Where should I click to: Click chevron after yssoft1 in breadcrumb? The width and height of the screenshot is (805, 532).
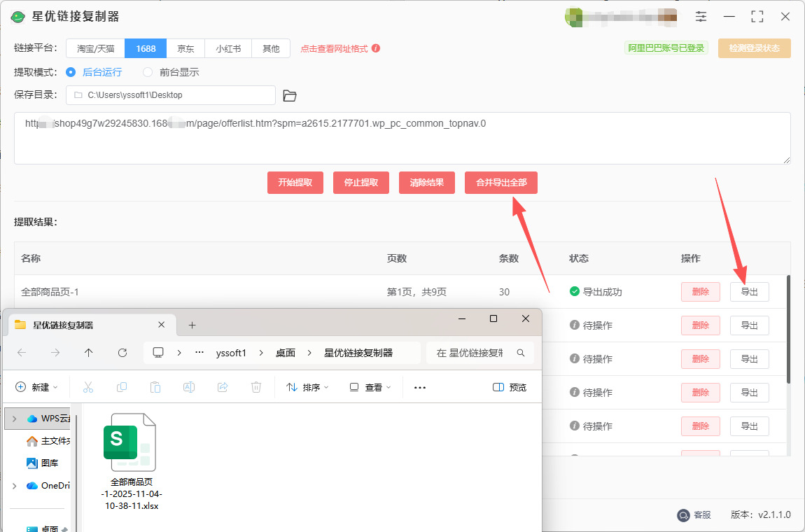(261, 353)
